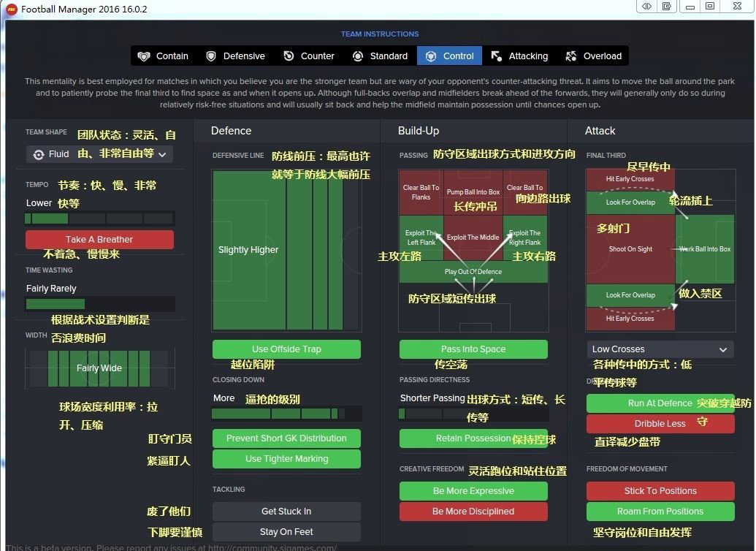Enable Get Stuck In tackling
This screenshot has width=756, height=551.
(x=286, y=511)
